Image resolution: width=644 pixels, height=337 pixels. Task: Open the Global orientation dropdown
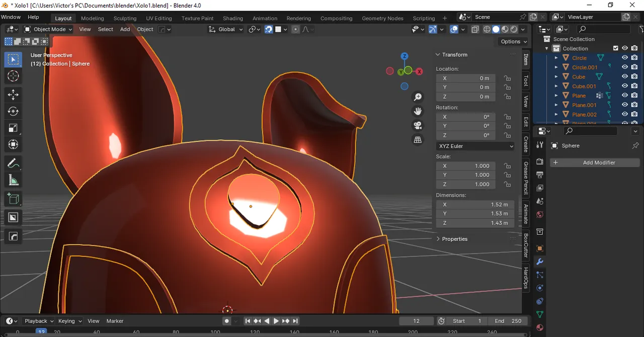point(226,29)
